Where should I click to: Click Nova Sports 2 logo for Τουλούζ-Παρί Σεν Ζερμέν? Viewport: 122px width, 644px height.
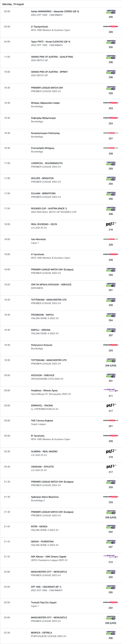coord(111,602)
